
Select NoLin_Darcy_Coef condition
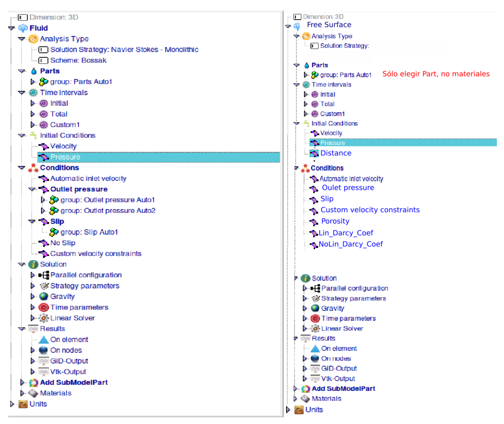click(350, 244)
